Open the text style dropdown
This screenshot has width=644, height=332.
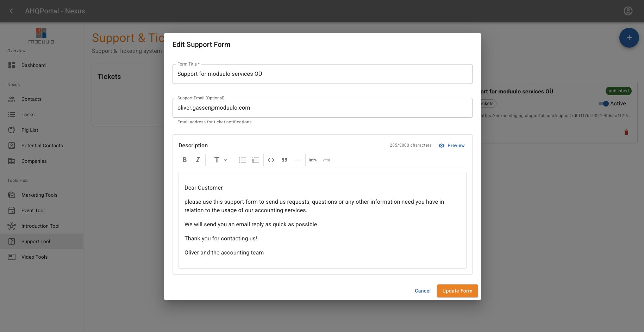click(220, 160)
